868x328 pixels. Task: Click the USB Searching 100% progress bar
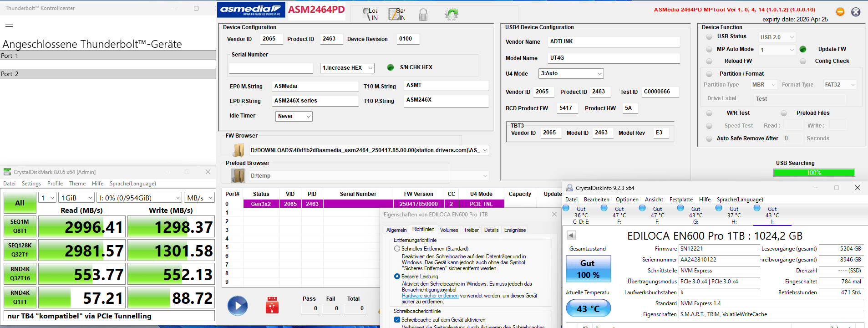[814, 173]
